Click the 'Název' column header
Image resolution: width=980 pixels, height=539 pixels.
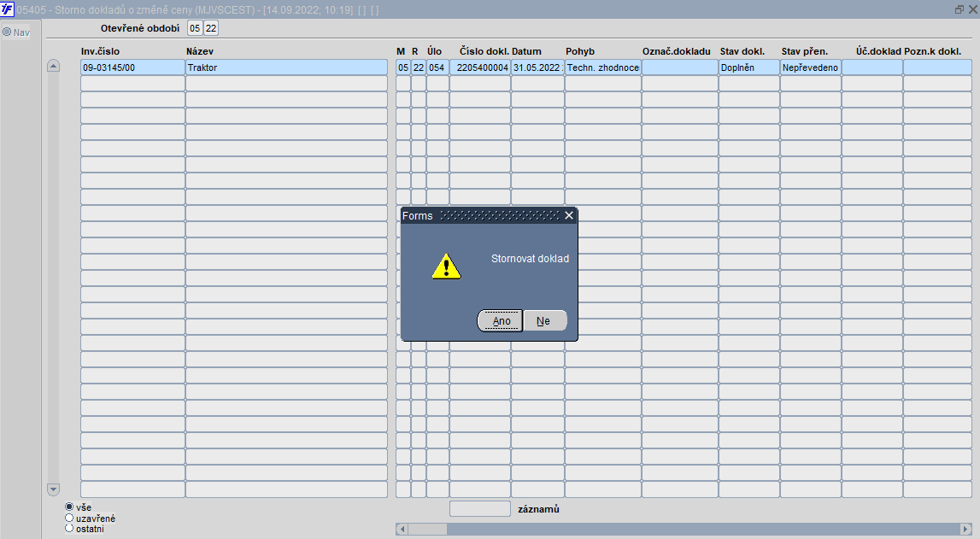coord(199,51)
